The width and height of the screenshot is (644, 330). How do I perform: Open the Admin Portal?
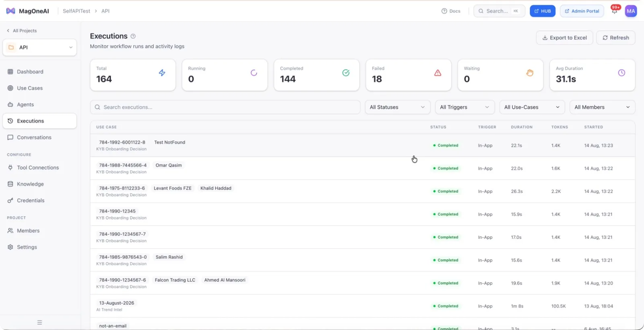[x=582, y=11]
